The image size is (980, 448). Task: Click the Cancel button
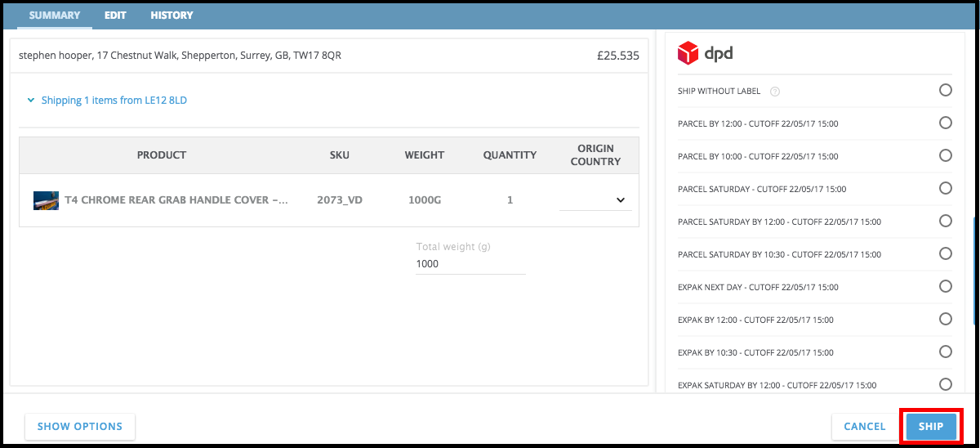point(865,427)
